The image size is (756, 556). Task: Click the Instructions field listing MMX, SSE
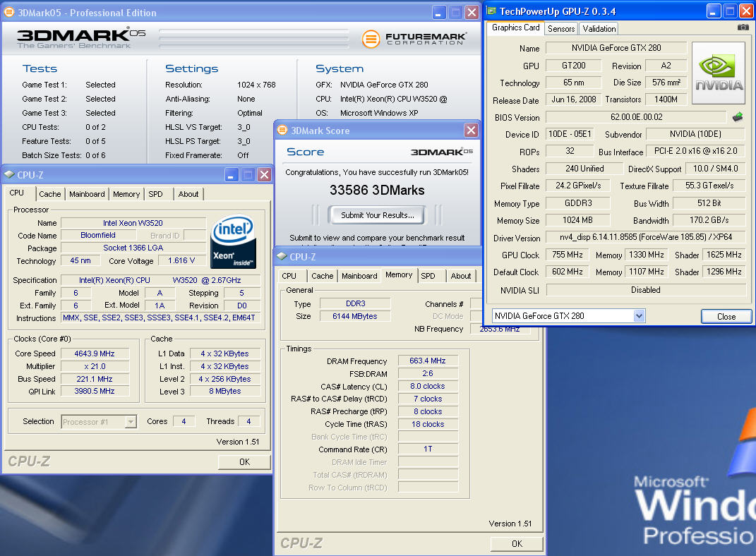click(x=160, y=318)
